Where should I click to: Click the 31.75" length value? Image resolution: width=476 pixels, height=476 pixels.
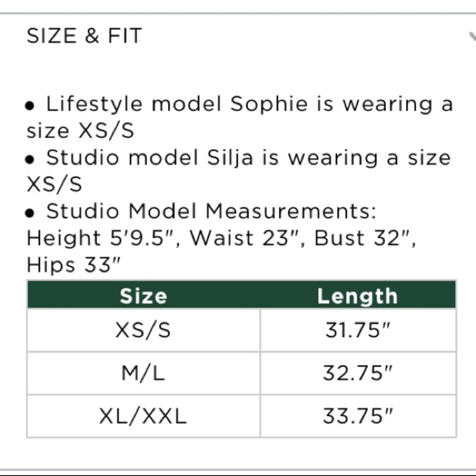pyautogui.click(x=358, y=330)
